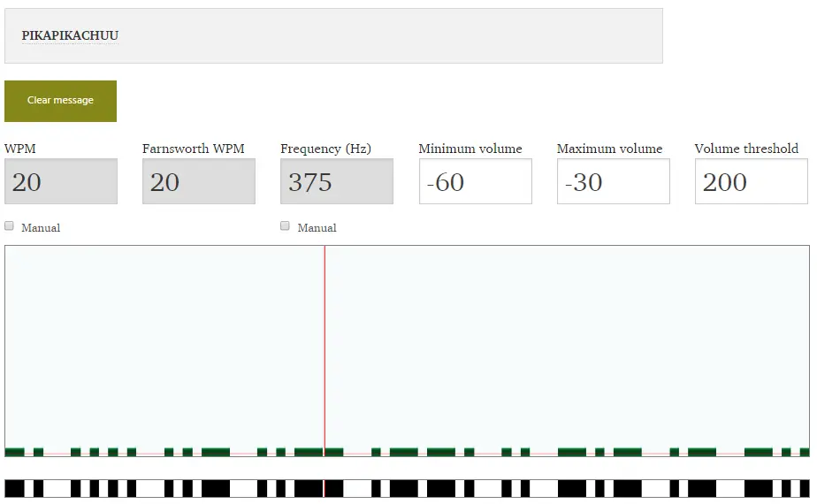Click the Maximum volume input showing -30
The width and height of the screenshot is (817, 504).
(x=613, y=182)
